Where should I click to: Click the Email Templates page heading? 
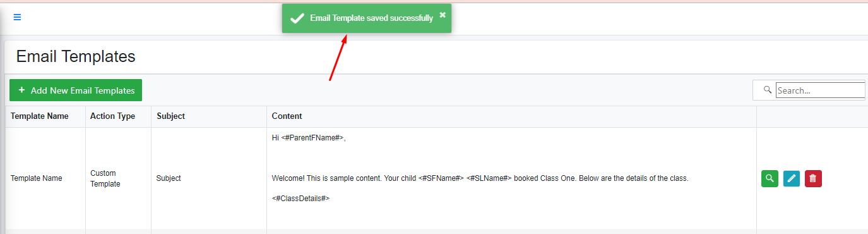pyautogui.click(x=76, y=56)
